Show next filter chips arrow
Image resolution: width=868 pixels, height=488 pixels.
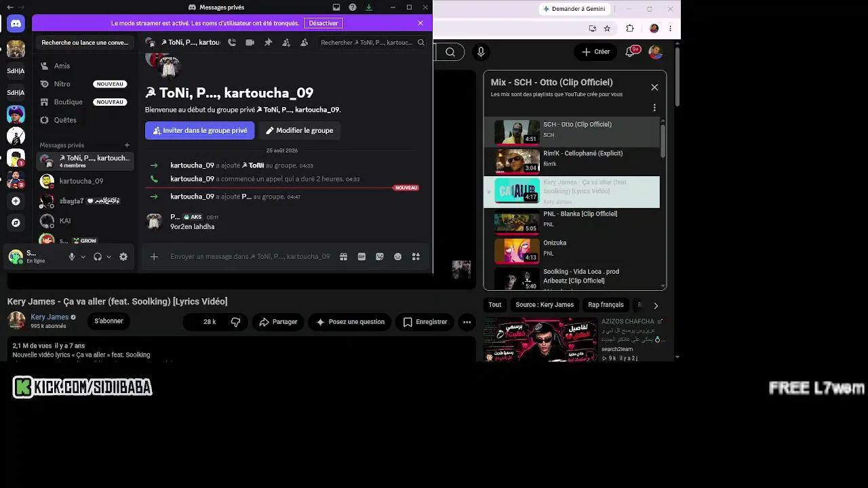click(x=656, y=306)
